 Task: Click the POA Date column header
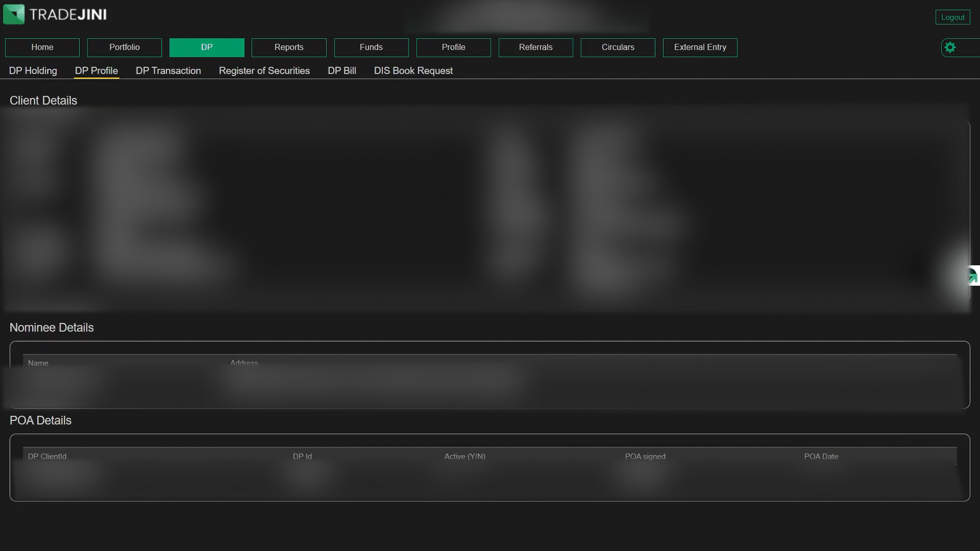coord(821,457)
